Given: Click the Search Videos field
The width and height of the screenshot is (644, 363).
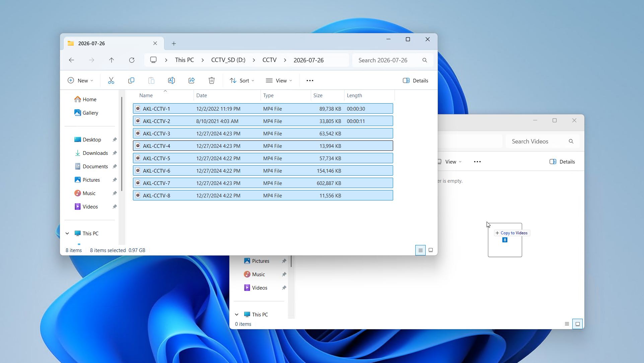Looking at the screenshot, I should 543,141.
